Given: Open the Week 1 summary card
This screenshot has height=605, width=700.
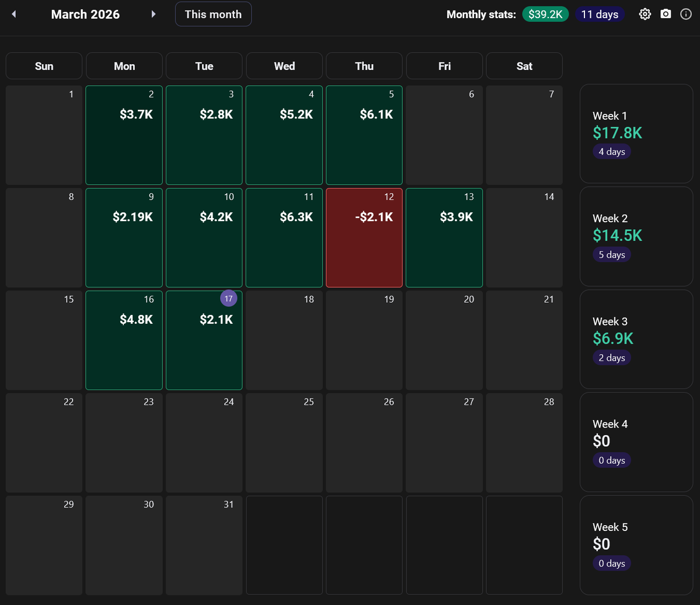Looking at the screenshot, I should coord(636,134).
